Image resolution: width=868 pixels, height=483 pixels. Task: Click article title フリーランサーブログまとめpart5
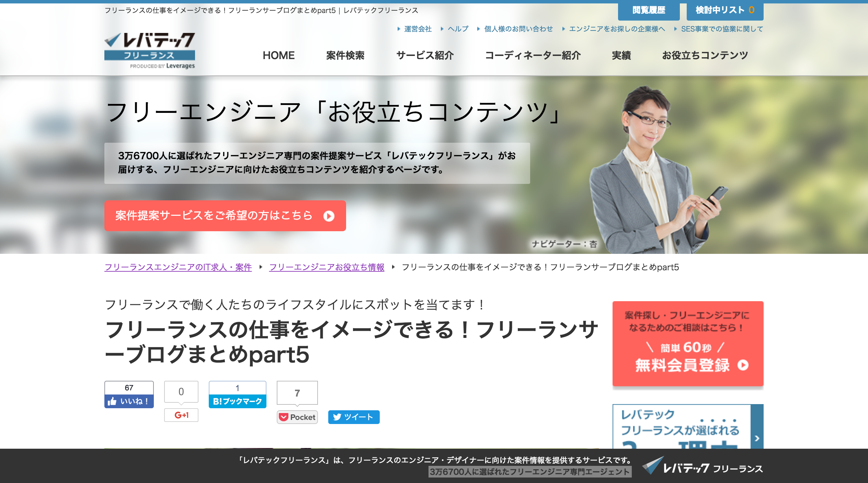351,342
